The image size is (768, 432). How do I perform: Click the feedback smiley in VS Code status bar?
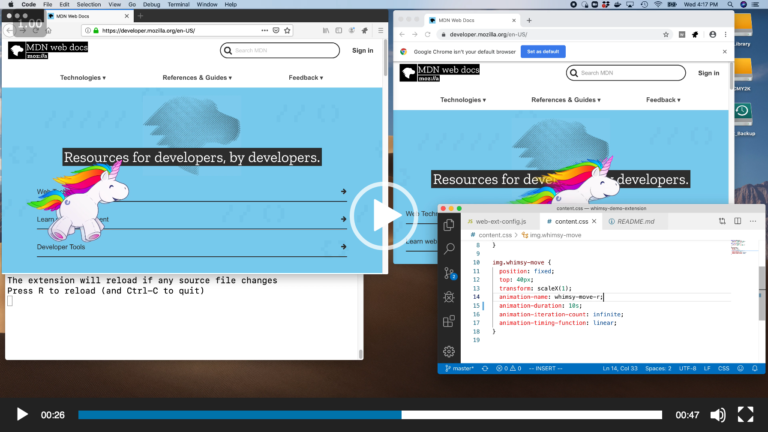point(741,368)
